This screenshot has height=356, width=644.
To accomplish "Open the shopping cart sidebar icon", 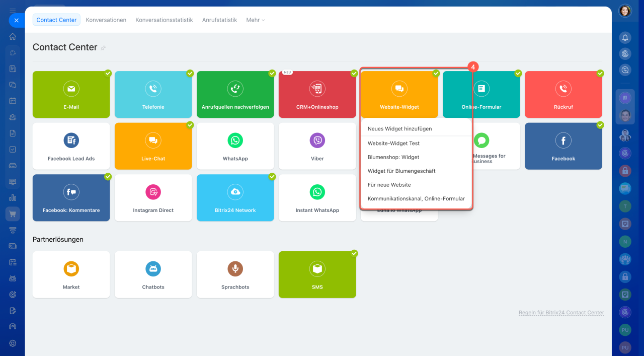I will (x=13, y=213).
